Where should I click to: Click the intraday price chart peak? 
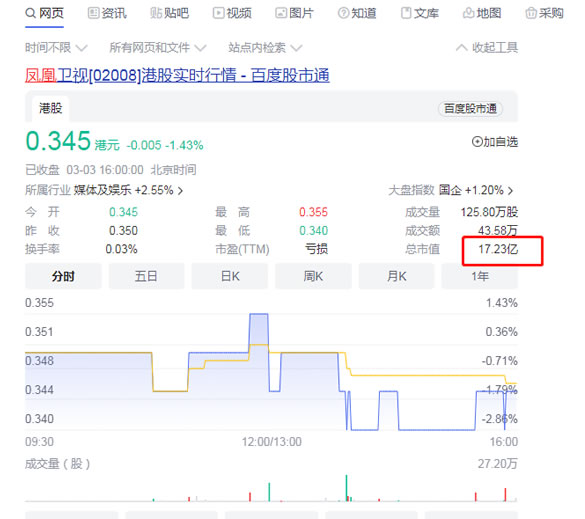click(259, 315)
